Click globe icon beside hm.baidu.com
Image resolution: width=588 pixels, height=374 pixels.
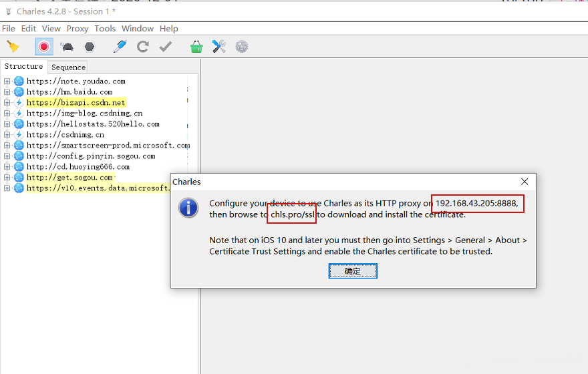(19, 91)
